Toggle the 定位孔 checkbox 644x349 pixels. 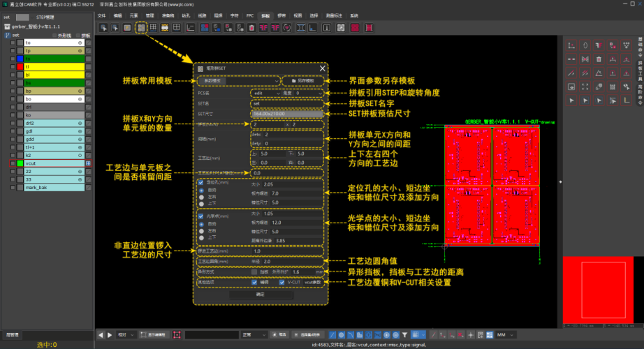(201, 182)
